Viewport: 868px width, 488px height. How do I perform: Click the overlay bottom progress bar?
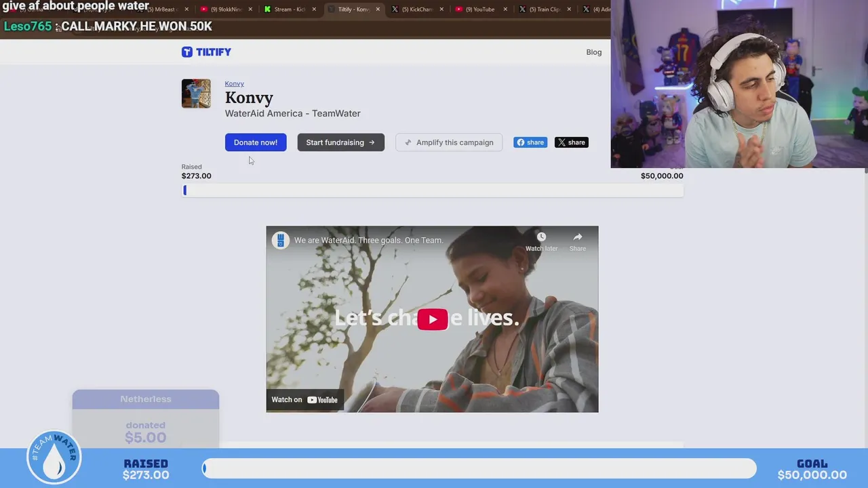pos(479,468)
